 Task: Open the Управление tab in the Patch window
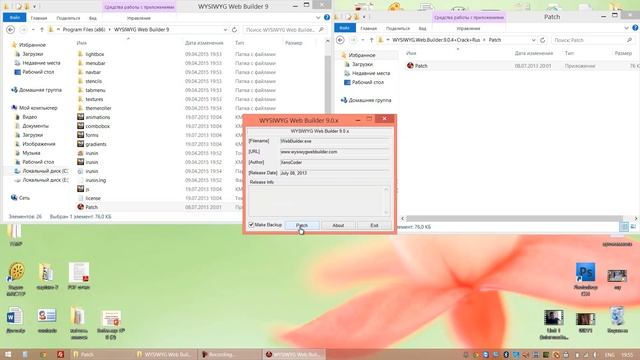tap(468, 29)
